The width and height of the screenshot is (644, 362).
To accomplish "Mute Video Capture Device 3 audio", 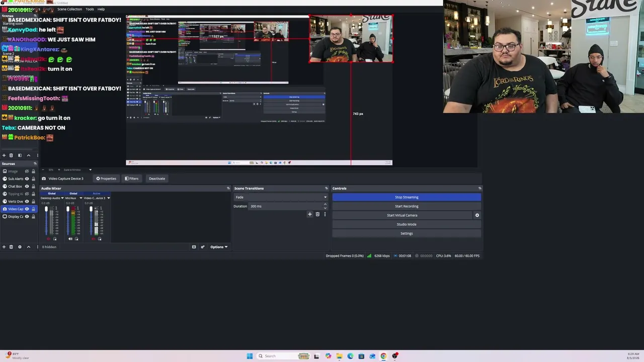I will tap(94, 239).
